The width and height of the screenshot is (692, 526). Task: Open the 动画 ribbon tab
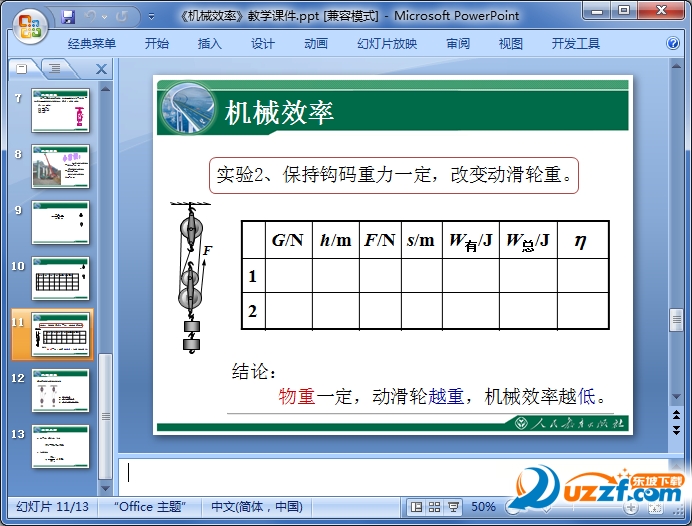point(316,44)
